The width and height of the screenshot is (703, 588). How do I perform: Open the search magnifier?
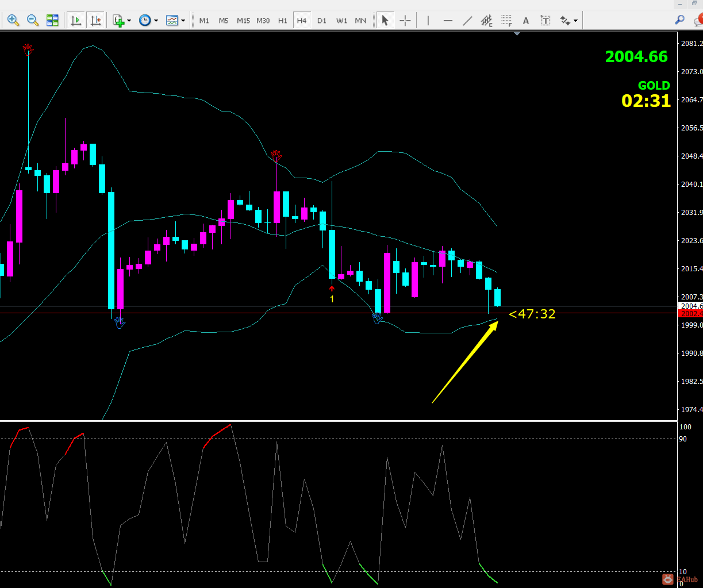(680, 20)
